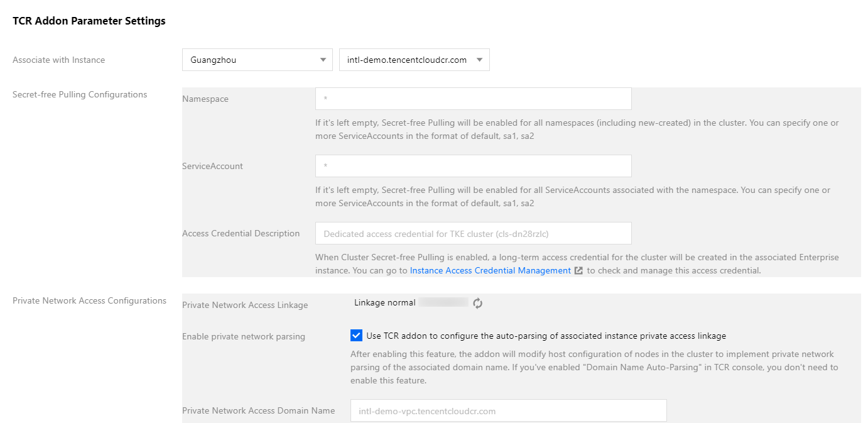Enable the private network parsing checkbox
This screenshot has height=423, width=868.
(x=357, y=336)
